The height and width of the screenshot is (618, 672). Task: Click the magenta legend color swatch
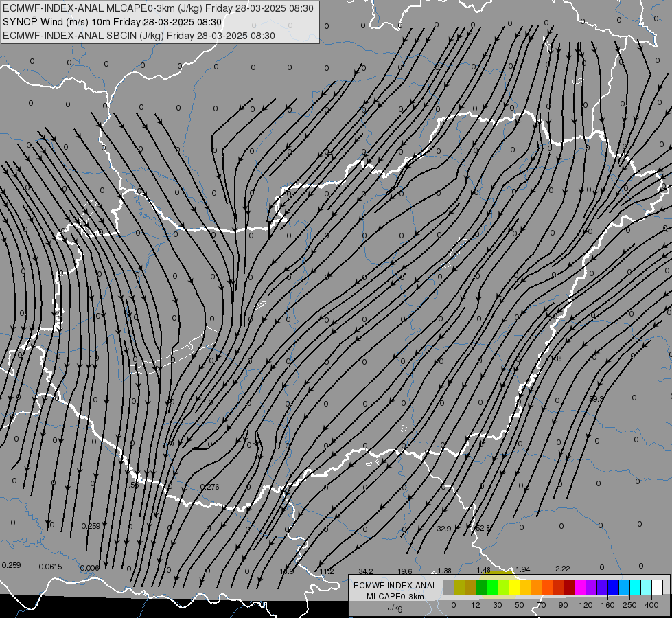click(x=580, y=587)
